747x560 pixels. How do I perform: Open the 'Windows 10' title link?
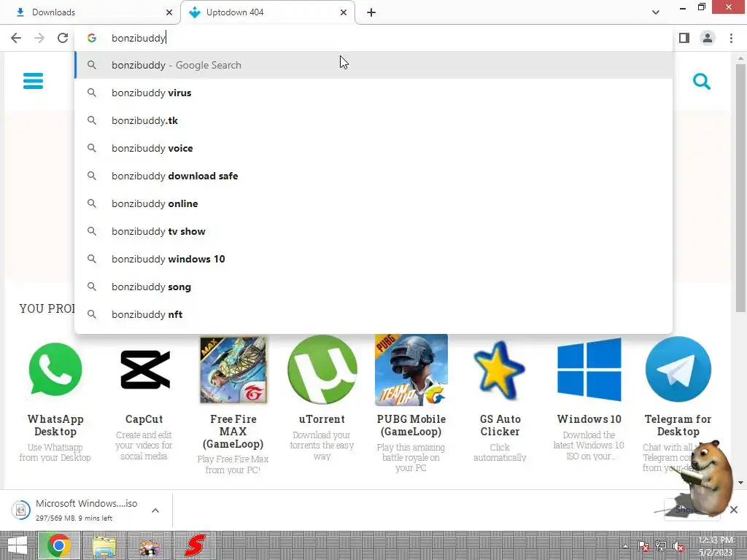(589, 419)
